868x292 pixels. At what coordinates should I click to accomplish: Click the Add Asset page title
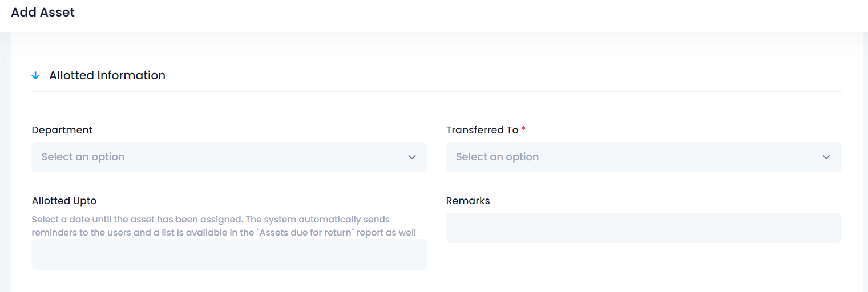tap(43, 12)
